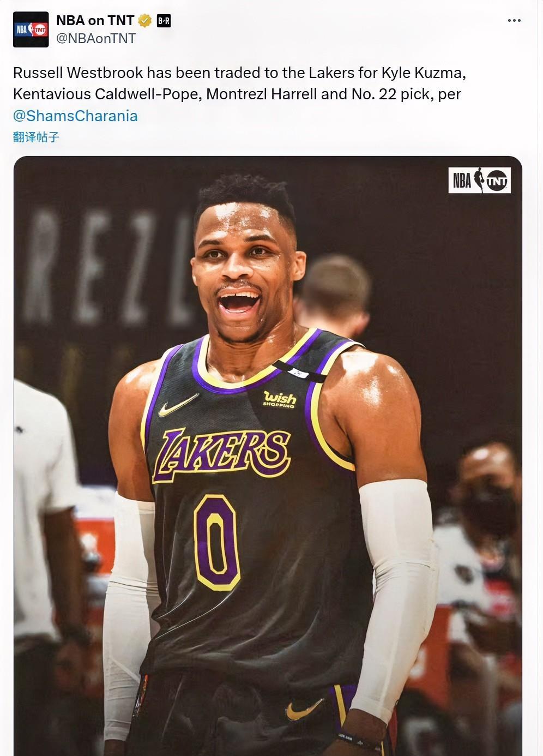The width and height of the screenshot is (543, 756).
Task: Follow the @ShamsCharania mention link
Action: tap(75, 116)
